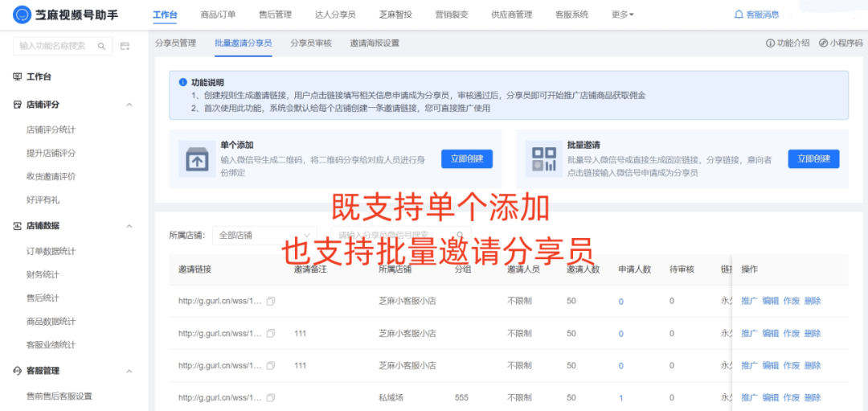Click 立即创建 under 批量邀请
This screenshot has height=411, width=868.
[x=813, y=158]
